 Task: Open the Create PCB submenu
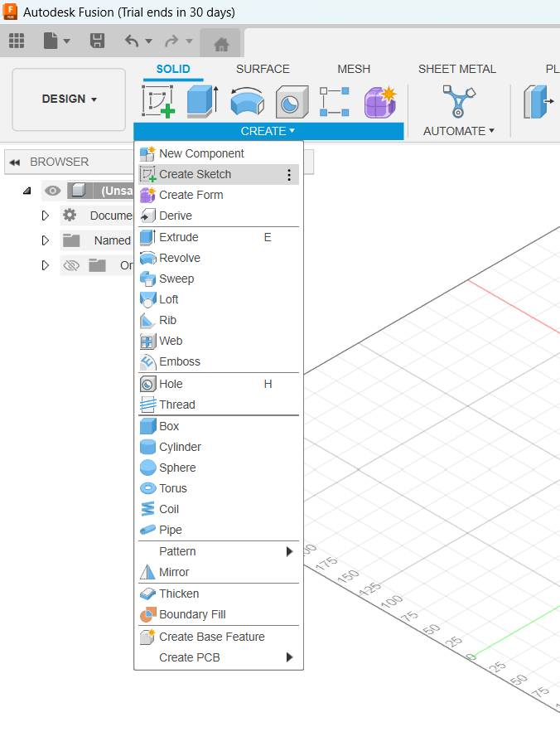pos(219,657)
